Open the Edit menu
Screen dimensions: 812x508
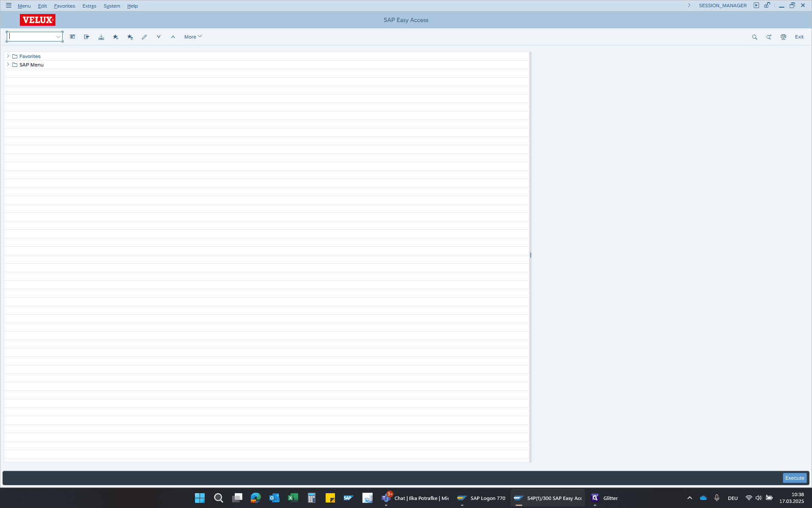pos(42,6)
